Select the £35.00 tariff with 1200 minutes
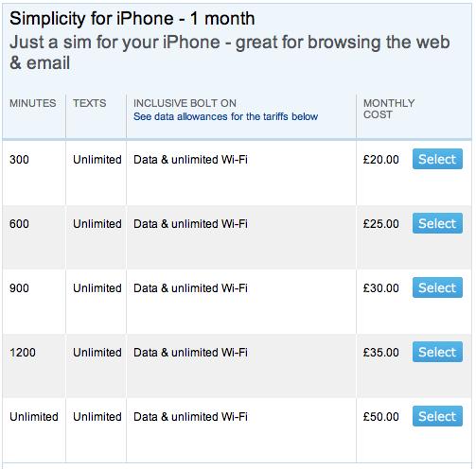 [437, 352]
